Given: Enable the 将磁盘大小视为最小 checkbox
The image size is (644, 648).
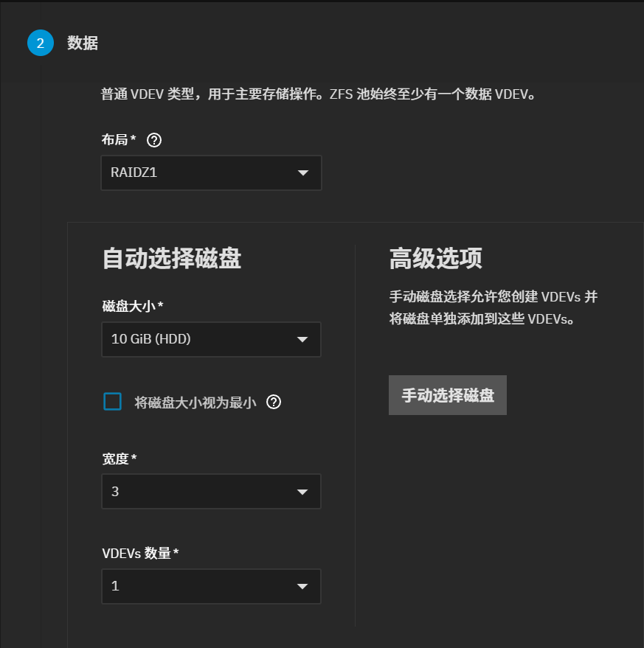Looking at the screenshot, I should 112,402.
